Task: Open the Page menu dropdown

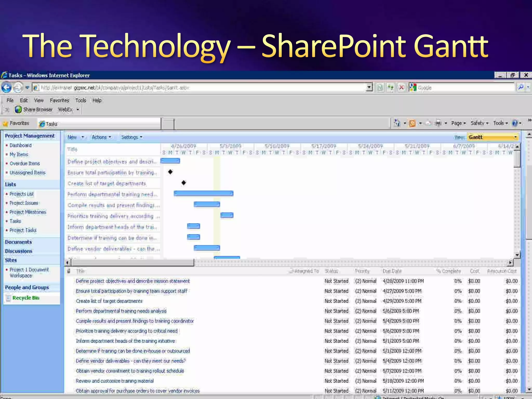Action: pos(458,123)
